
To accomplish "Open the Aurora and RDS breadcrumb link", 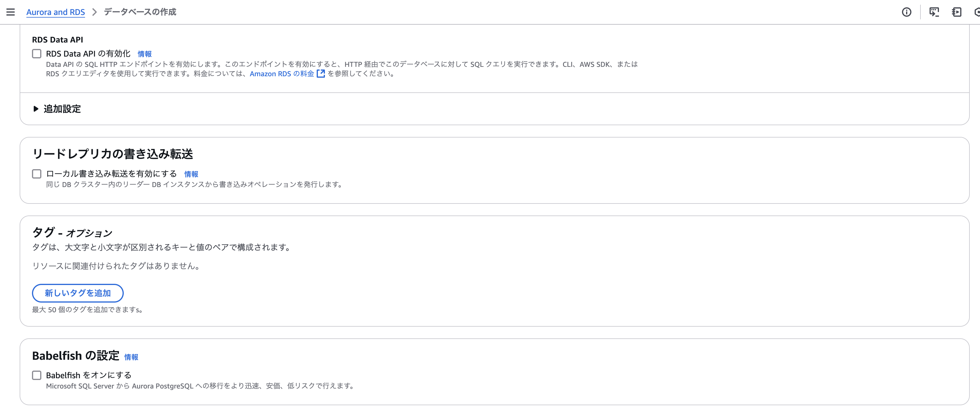I will click(55, 12).
